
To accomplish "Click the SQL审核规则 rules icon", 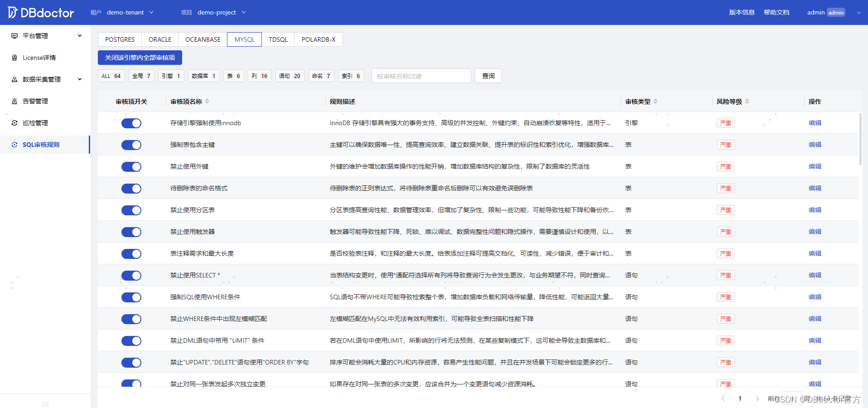I will [15, 144].
